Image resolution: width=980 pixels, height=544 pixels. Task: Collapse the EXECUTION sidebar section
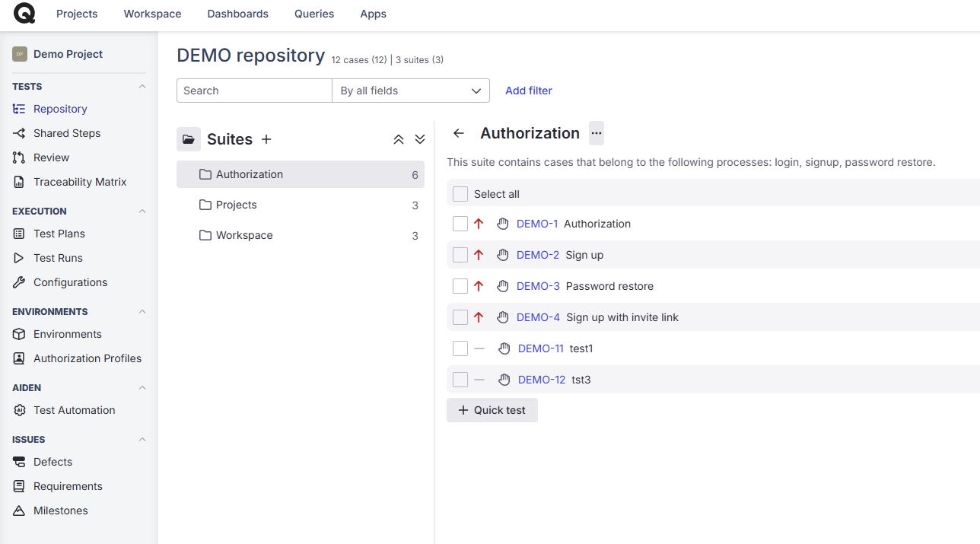tap(142, 212)
